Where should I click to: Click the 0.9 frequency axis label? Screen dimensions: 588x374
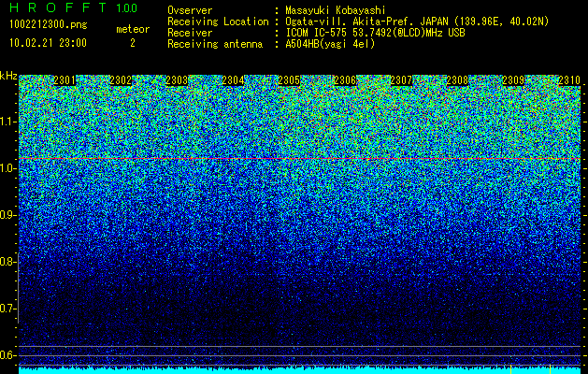click(8, 215)
